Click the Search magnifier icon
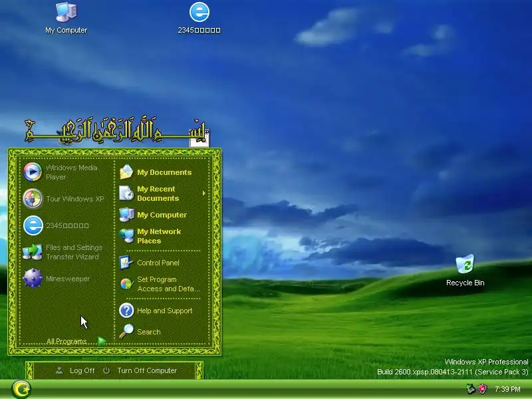The width and height of the screenshot is (532, 399). coord(126,331)
